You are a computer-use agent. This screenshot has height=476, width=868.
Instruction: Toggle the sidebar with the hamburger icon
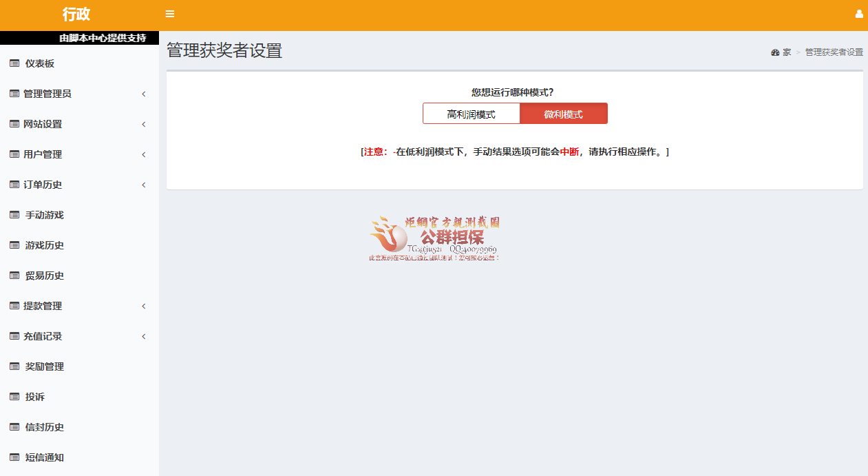tap(169, 14)
